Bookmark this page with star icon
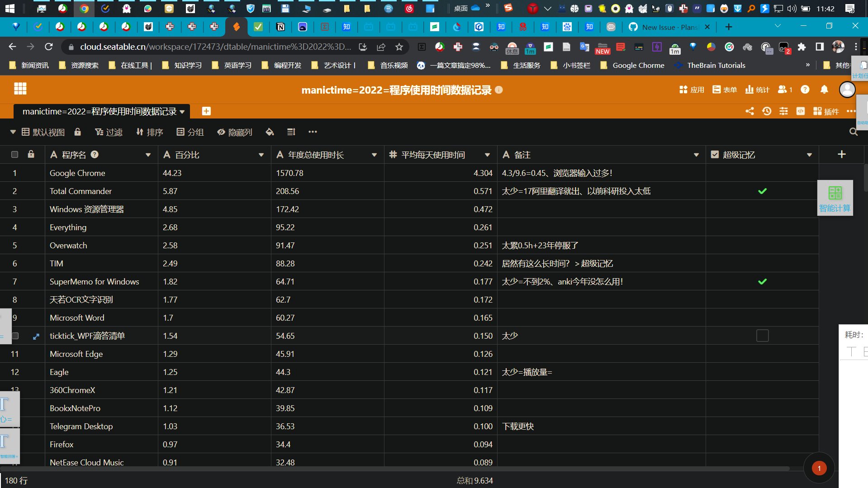868x488 pixels. 399,47
